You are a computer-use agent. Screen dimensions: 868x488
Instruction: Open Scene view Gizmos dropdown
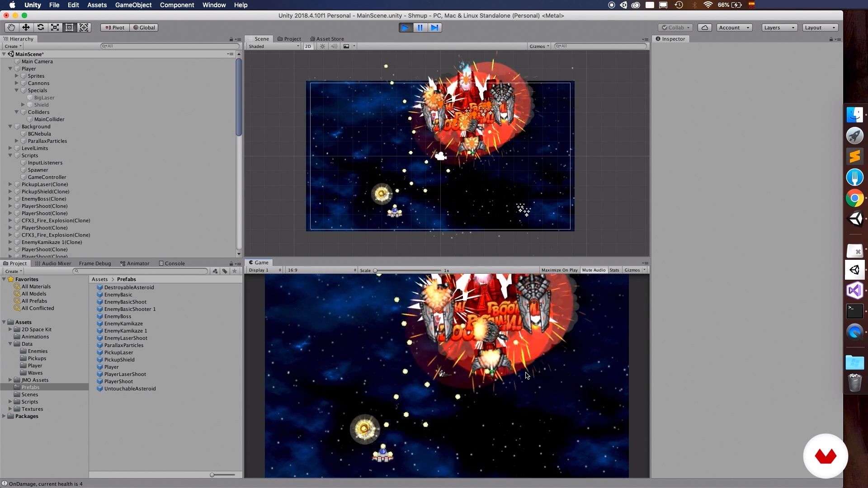[x=539, y=46]
